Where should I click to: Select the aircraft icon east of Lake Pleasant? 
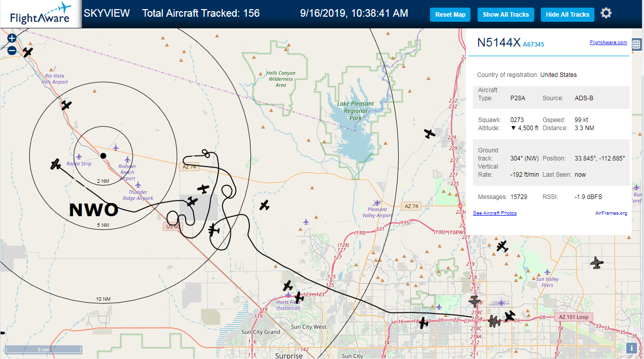coord(430,134)
